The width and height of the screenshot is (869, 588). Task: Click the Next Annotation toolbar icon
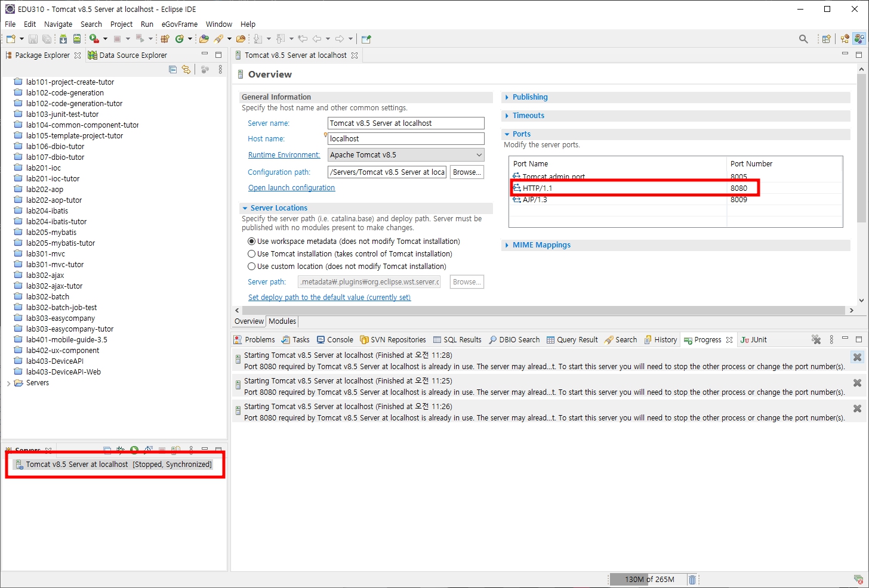[258, 39]
